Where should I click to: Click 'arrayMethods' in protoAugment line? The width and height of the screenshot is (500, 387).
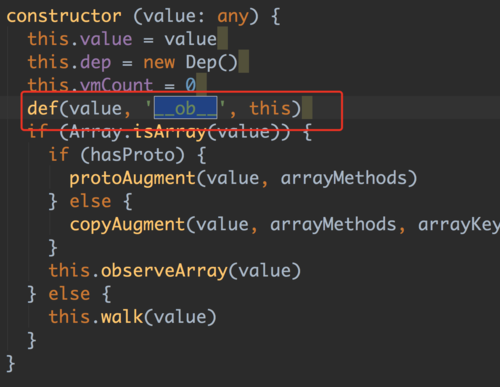pyautogui.click(x=344, y=178)
